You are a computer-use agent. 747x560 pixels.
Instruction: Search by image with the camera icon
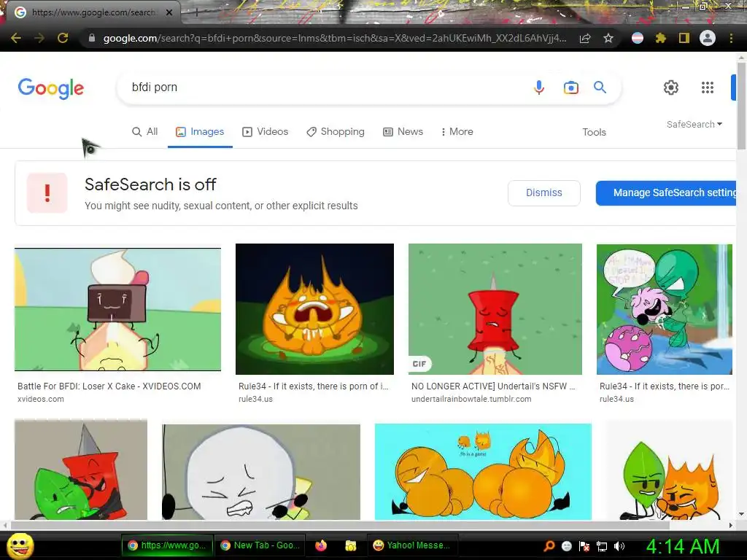pyautogui.click(x=570, y=87)
